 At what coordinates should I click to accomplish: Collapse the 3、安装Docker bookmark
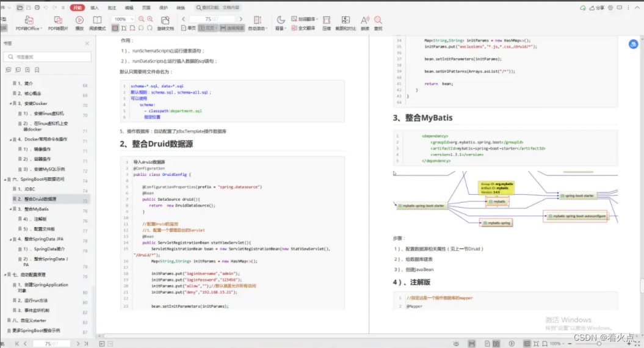click(x=10, y=104)
